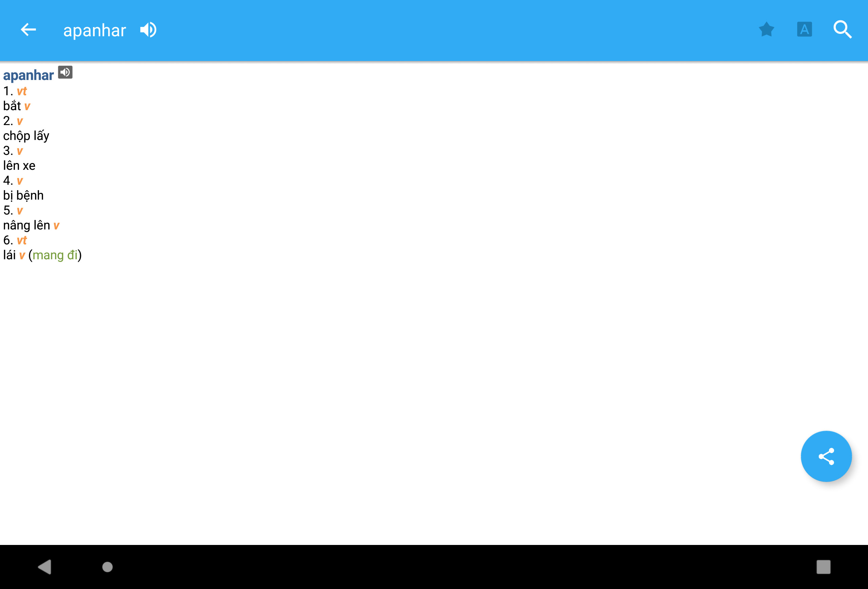Click the translation "lên xe"
The width and height of the screenshot is (868, 589).
(19, 165)
